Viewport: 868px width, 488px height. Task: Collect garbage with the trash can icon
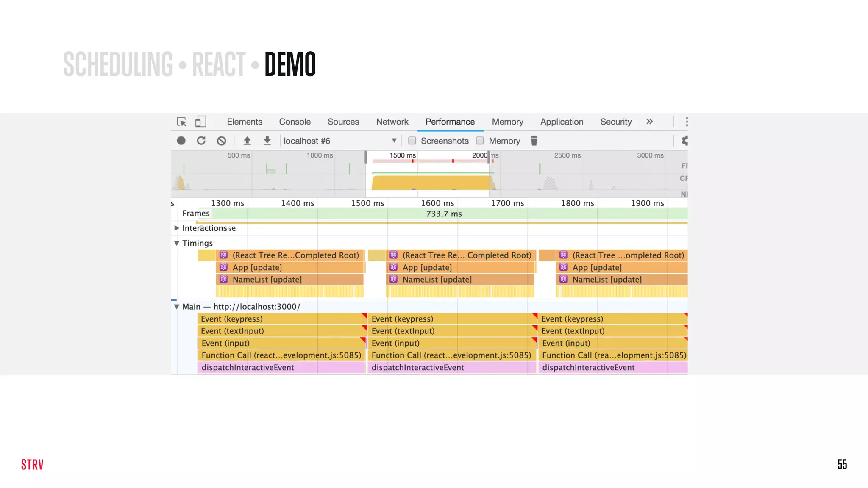coord(534,141)
